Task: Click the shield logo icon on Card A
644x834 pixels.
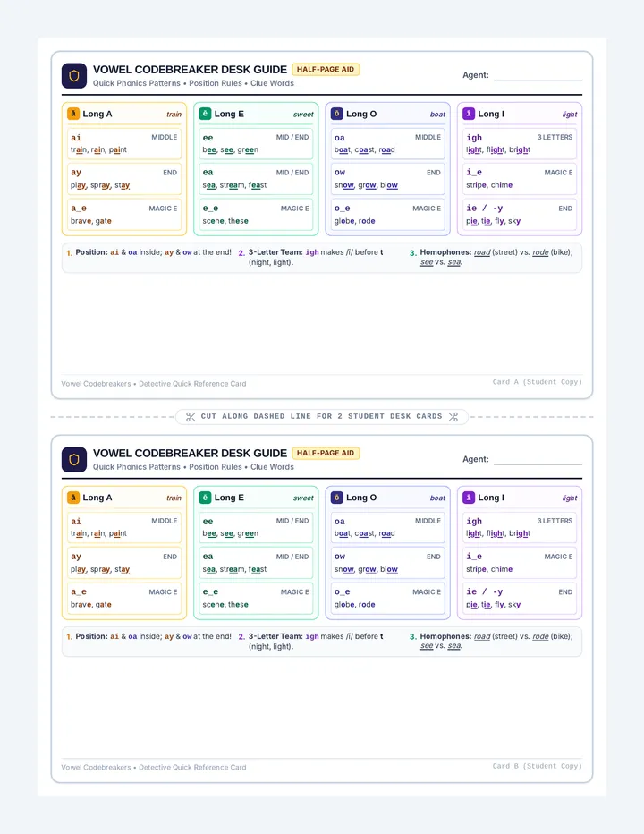Action: point(74,75)
